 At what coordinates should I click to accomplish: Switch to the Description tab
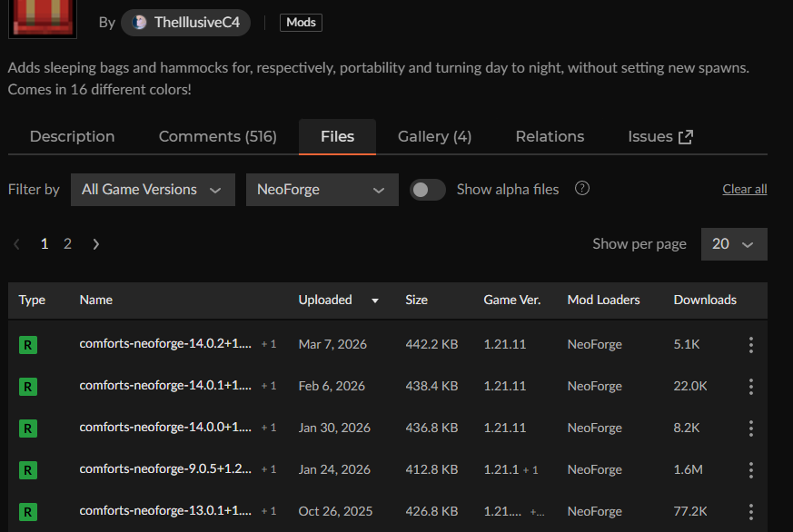tap(72, 136)
